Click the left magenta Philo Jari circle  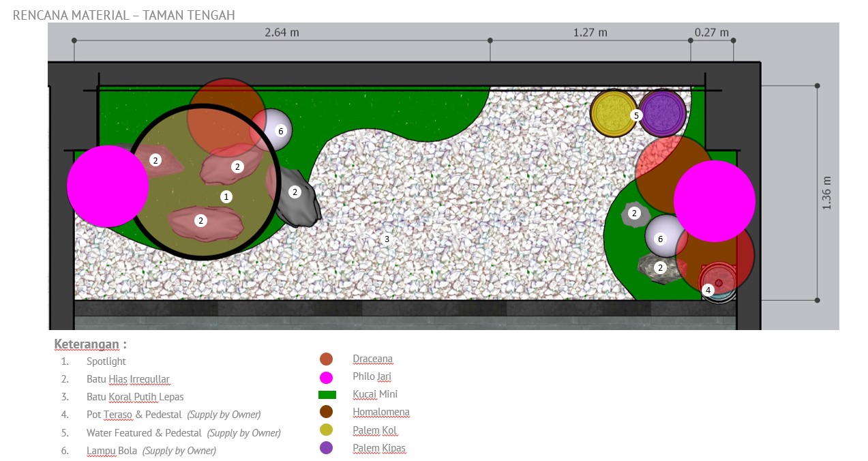coord(108,186)
